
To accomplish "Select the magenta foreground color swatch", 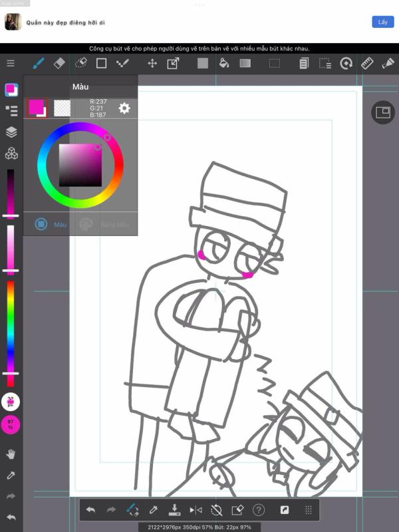I will click(37, 108).
